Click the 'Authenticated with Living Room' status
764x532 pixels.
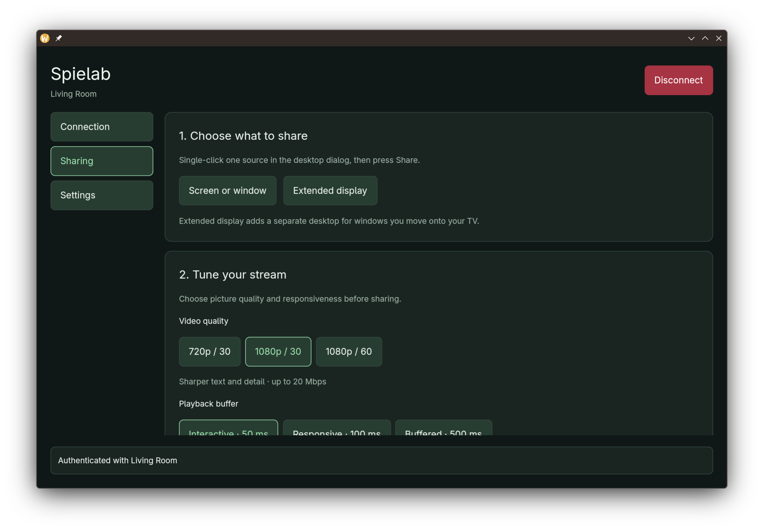pos(381,461)
